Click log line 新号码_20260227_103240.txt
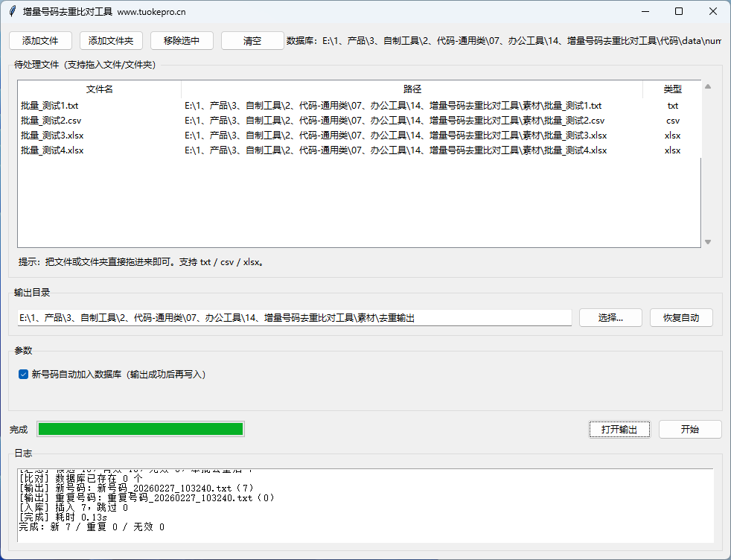This screenshot has height=560, width=731. [x=136, y=489]
